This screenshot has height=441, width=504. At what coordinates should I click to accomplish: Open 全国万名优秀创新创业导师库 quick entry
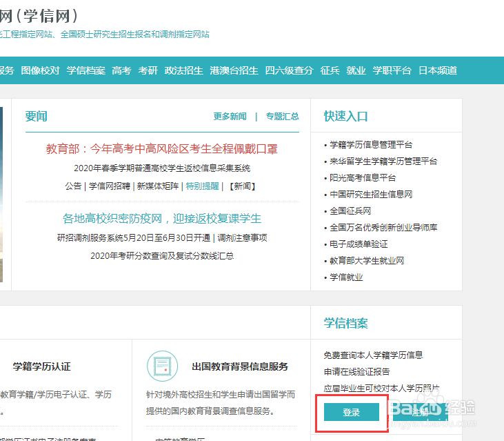[x=383, y=228]
